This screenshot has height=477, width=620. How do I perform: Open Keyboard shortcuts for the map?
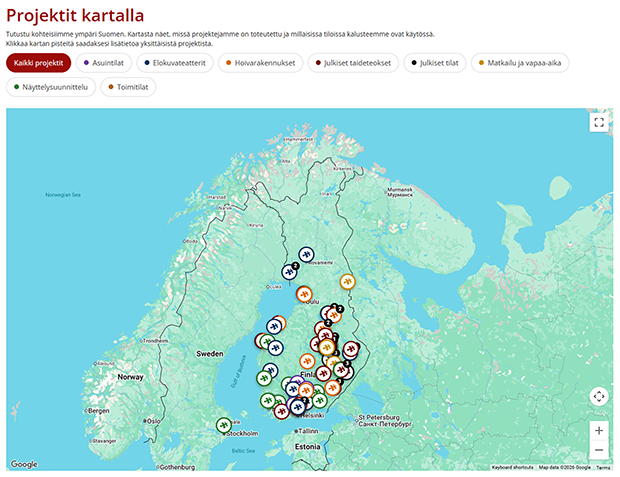[512, 468]
